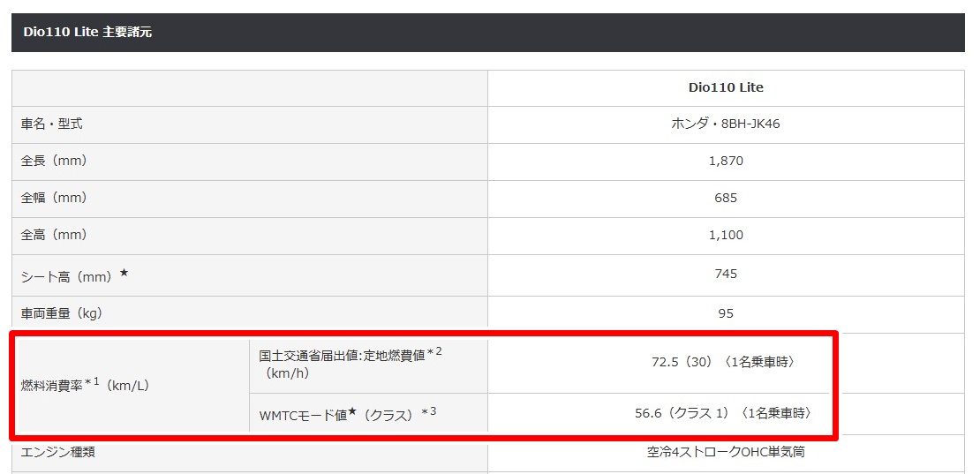
Task: Select the ホンダ・8BH-JK46 model value
Action: click(725, 124)
